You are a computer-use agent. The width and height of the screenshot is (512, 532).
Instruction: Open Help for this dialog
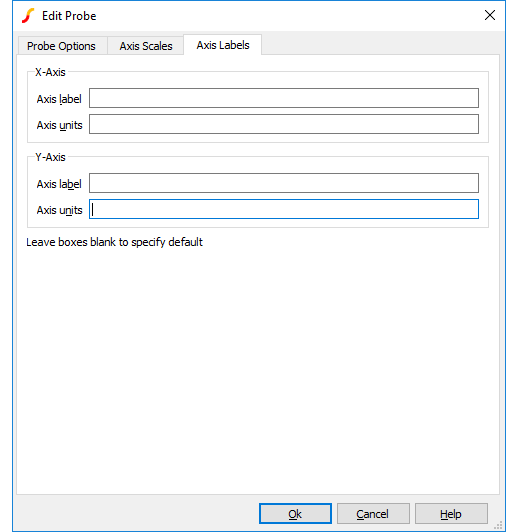[x=451, y=514]
